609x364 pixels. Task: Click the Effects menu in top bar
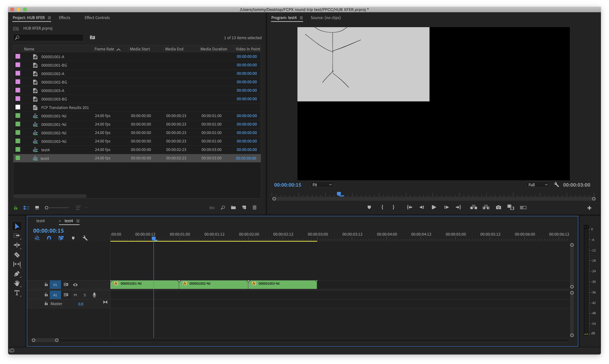pyautogui.click(x=65, y=18)
